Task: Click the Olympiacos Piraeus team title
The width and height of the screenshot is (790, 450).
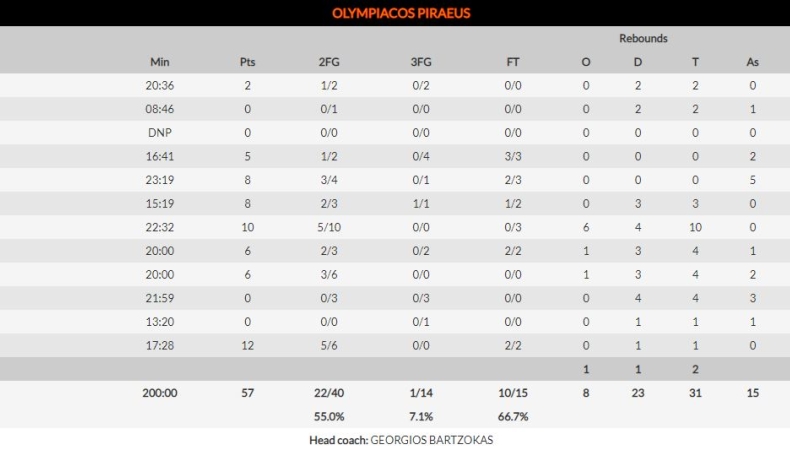Action: pos(401,13)
